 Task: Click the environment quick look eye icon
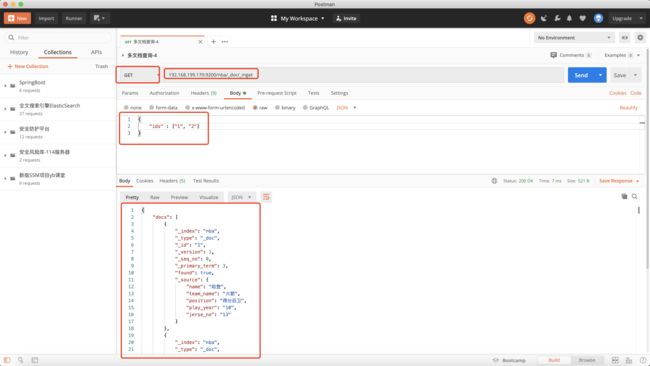coord(625,38)
